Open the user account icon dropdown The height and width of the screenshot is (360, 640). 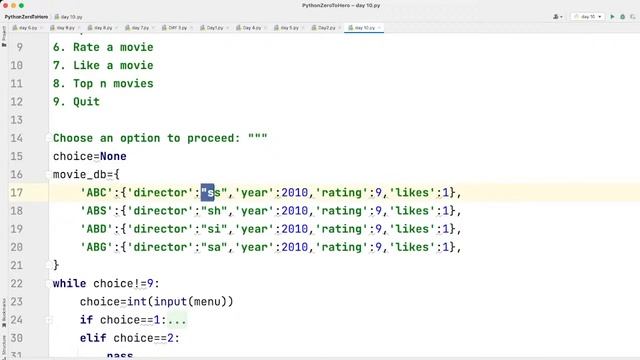tap(558, 17)
